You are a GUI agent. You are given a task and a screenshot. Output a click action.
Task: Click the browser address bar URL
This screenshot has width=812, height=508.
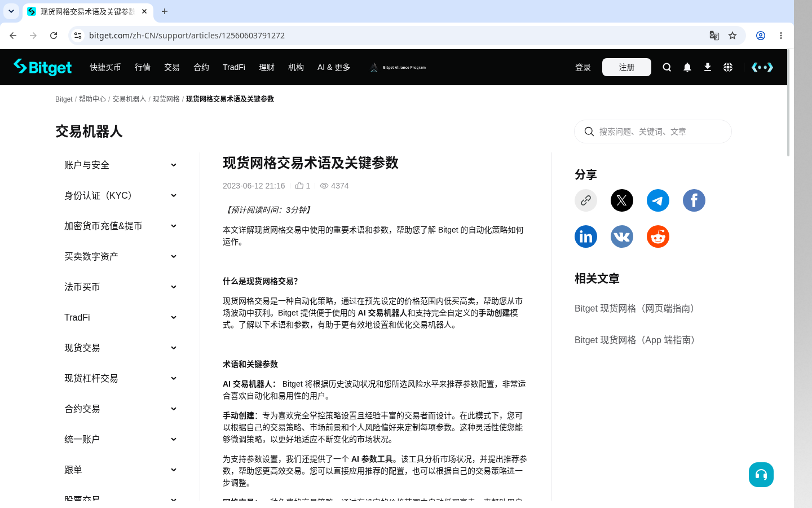coord(187,36)
